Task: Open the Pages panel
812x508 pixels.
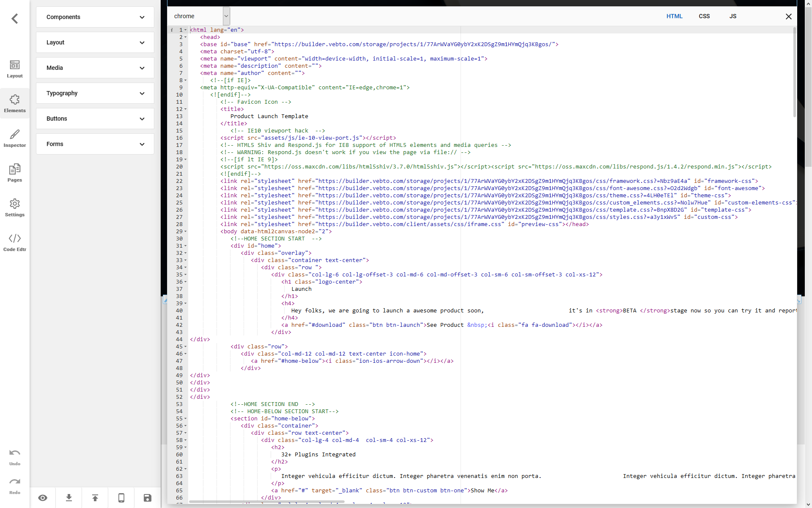Action: [15, 173]
